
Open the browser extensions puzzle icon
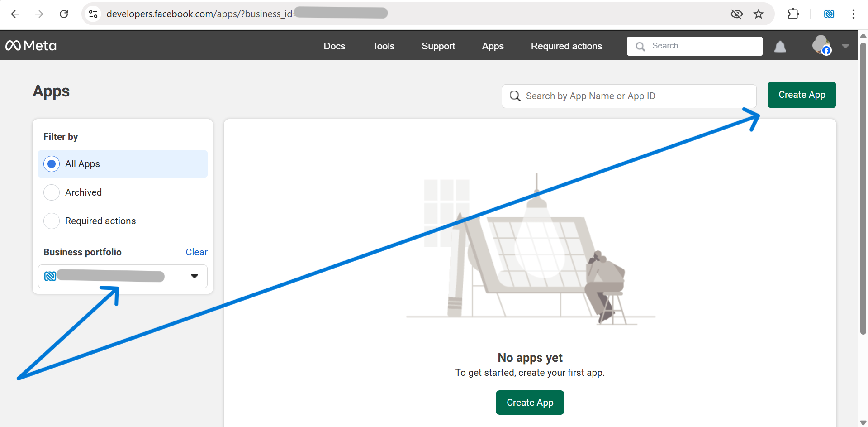click(793, 14)
